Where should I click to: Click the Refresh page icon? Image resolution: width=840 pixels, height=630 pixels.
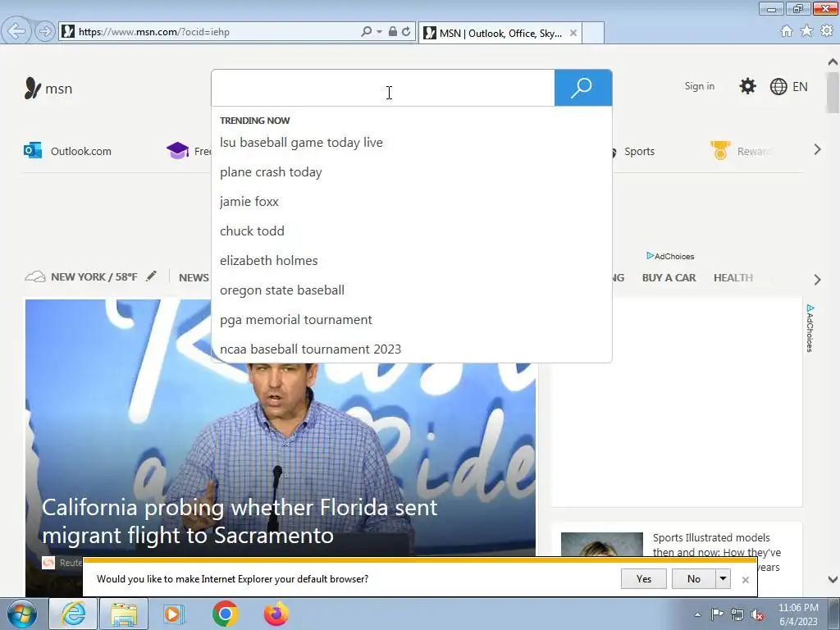[x=406, y=32]
